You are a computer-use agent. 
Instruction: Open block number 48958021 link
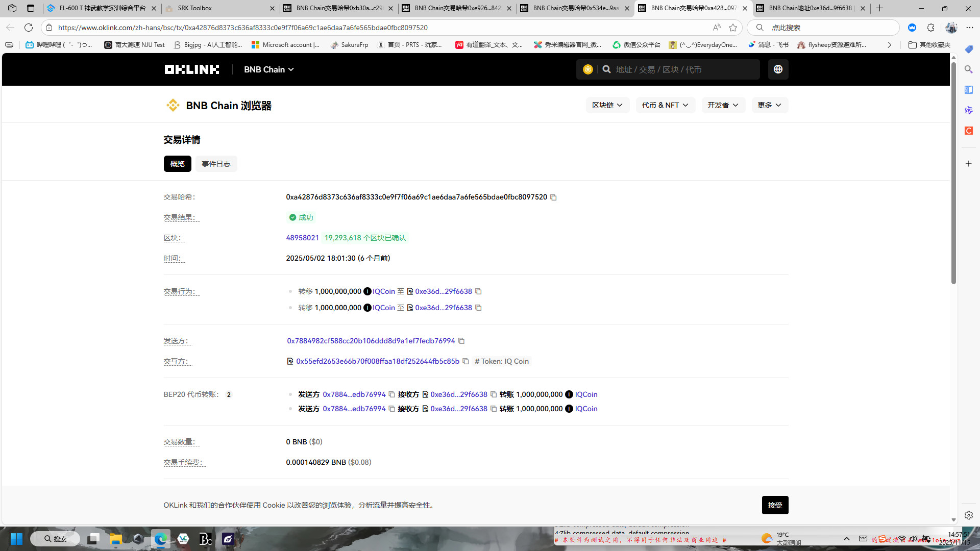302,238
